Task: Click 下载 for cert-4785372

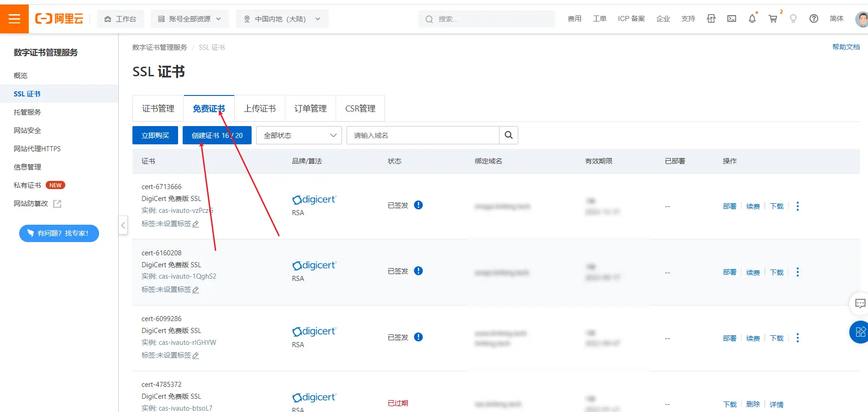Action: [x=730, y=404]
